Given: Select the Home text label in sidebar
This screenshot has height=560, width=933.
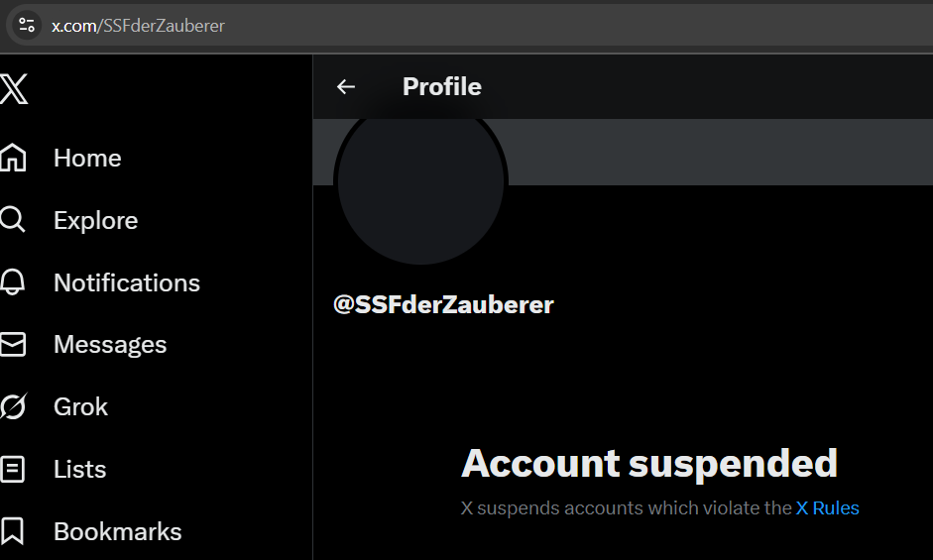Looking at the screenshot, I should 87,158.
